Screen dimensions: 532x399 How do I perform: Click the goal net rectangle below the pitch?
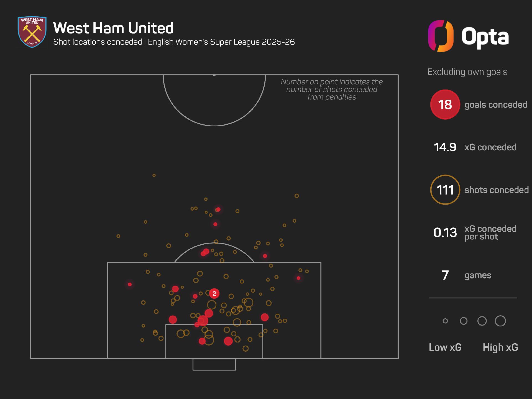pos(214,364)
